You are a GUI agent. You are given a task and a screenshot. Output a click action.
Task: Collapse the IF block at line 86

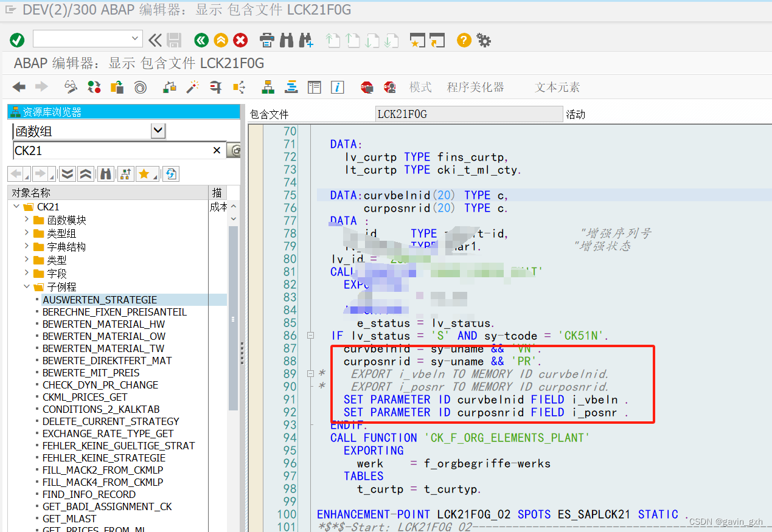tap(311, 335)
